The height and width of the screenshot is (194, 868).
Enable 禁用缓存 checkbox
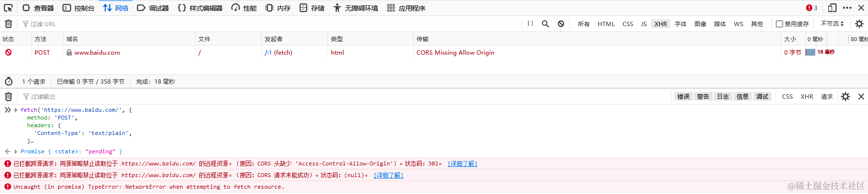[779, 24]
